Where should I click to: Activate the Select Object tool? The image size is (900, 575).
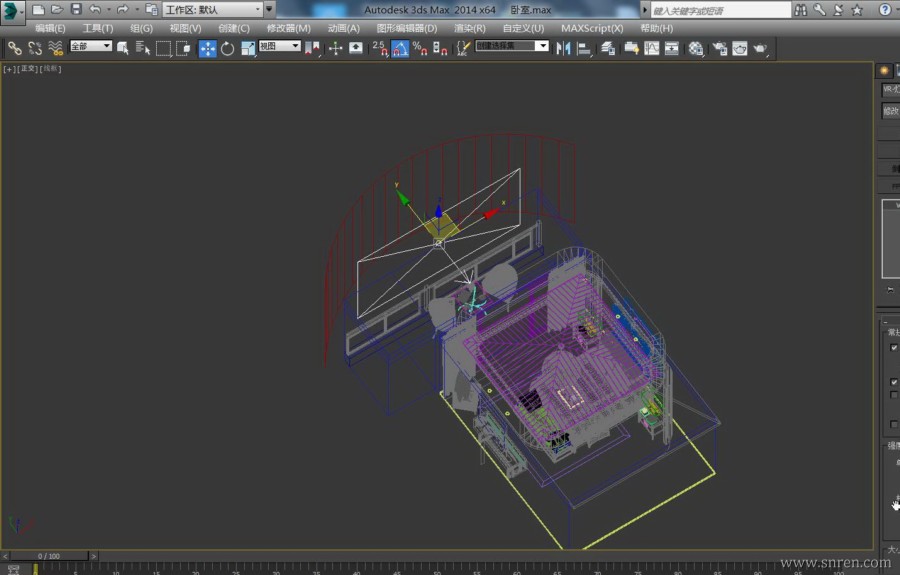123,49
